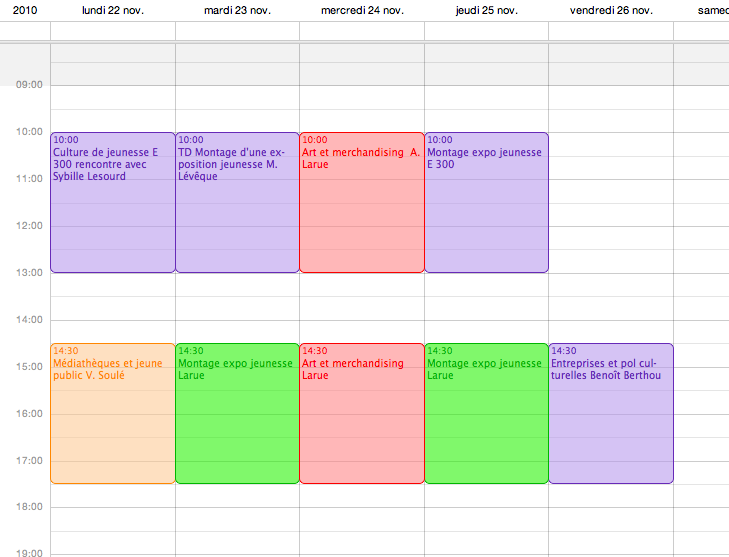This screenshot has width=729, height=557.
Task: Select Wednesday 14:30 Art et merchandising Larue event
Action: point(362,414)
